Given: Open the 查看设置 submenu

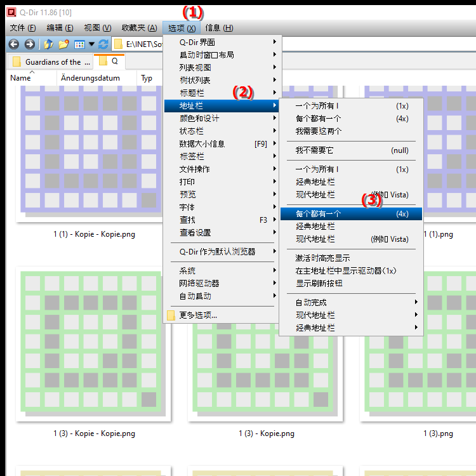Looking at the screenshot, I should pos(223,232).
